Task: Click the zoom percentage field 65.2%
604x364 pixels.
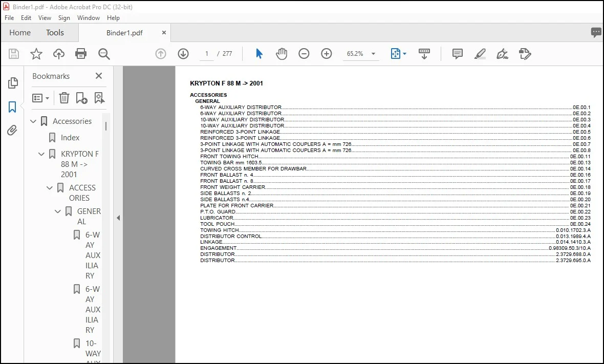Action: click(x=355, y=54)
